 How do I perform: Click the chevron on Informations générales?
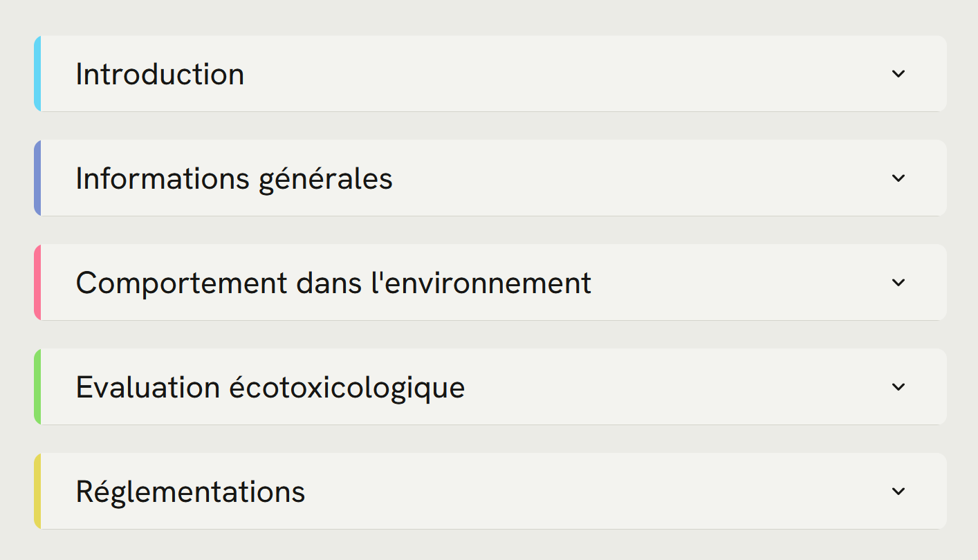pos(898,178)
